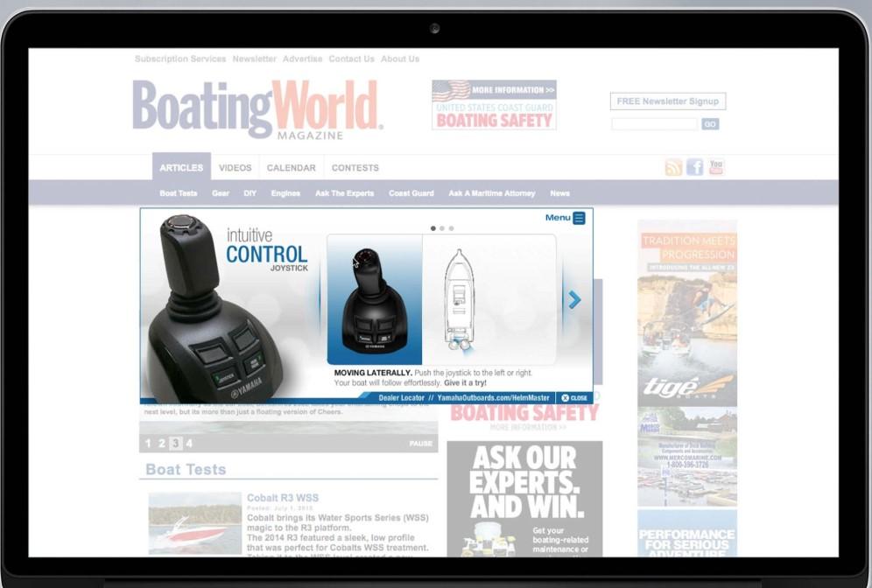The height and width of the screenshot is (588, 872).
Task: Open Ask The Experts submenu item
Action: (x=344, y=193)
